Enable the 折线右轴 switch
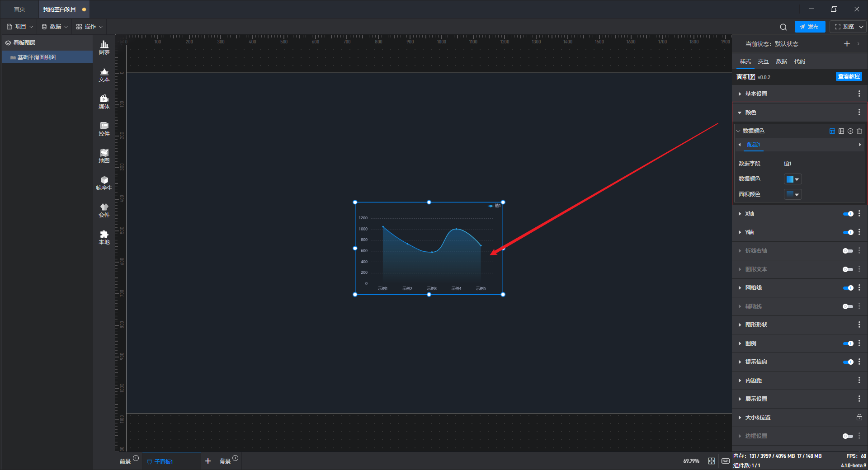Viewport: 868px width, 470px height. pos(848,251)
